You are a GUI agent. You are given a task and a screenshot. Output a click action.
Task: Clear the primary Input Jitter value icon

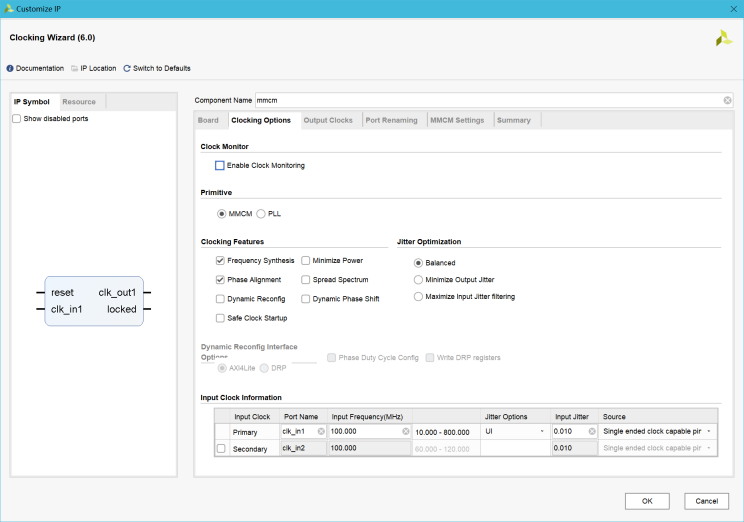[592, 432]
